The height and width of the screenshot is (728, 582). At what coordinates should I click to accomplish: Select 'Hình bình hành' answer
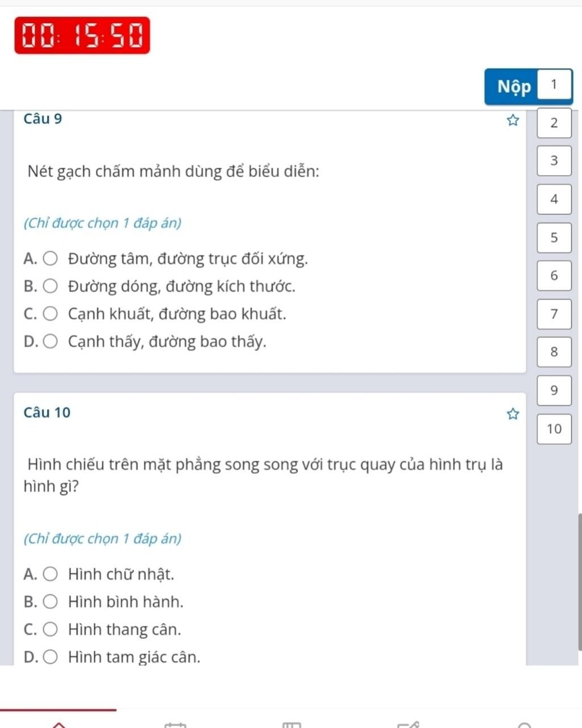click(x=51, y=602)
